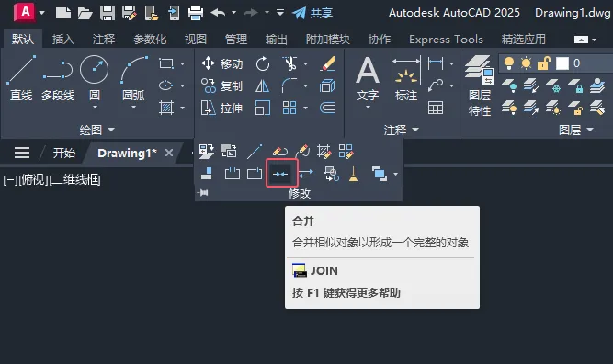Open the View (视图) ribbon tab
The width and height of the screenshot is (613, 364).
click(196, 40)
